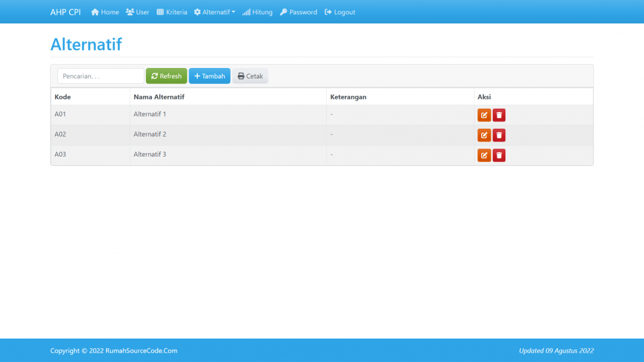This screenshot has width=644, height=362.
Task: Remove A03 using the red trash icon
Action: pyautogui.click(x=499, y=155)
